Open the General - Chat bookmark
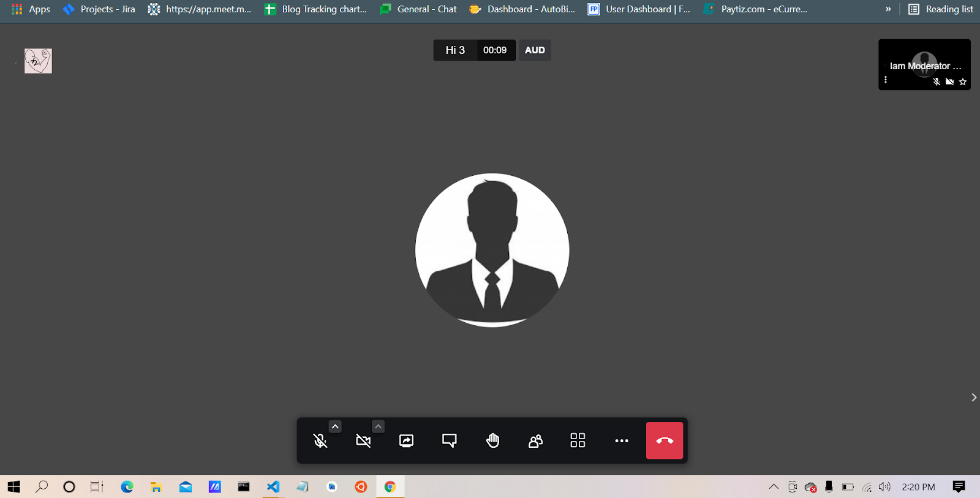Image resolution: width=980 pixels, height=498 pixels. click(x=419, y=9)
